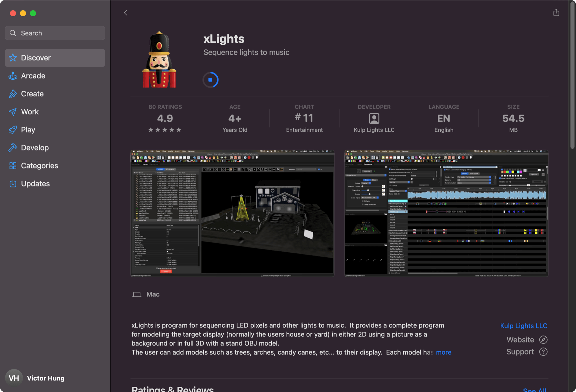Click the Work paper plane icon

click(13, 112)
